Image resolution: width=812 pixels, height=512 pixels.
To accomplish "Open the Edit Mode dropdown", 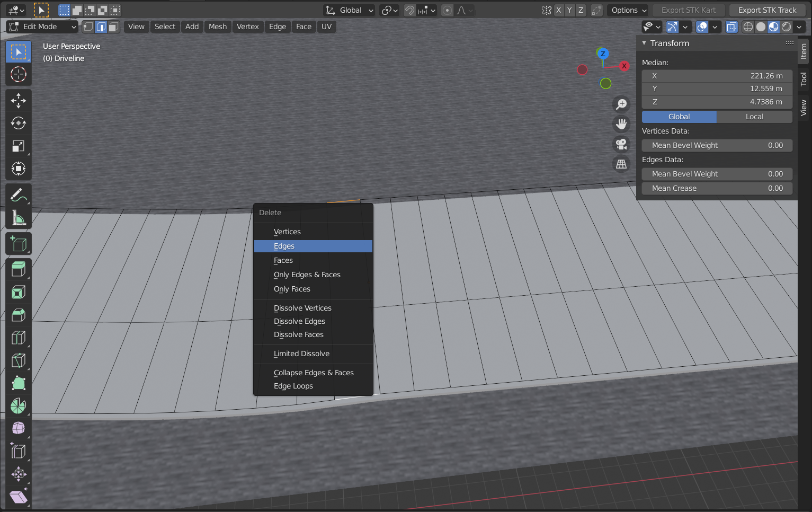I will tap(42, 27).
